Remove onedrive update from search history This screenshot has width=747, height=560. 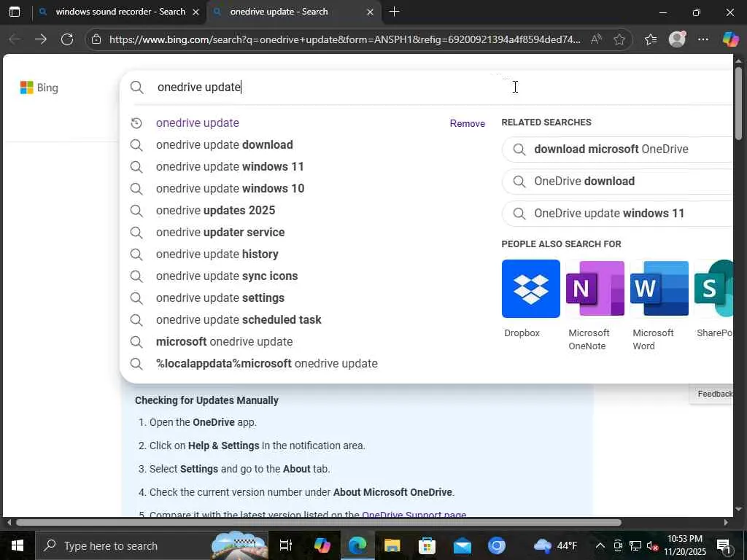click(468, 123)
